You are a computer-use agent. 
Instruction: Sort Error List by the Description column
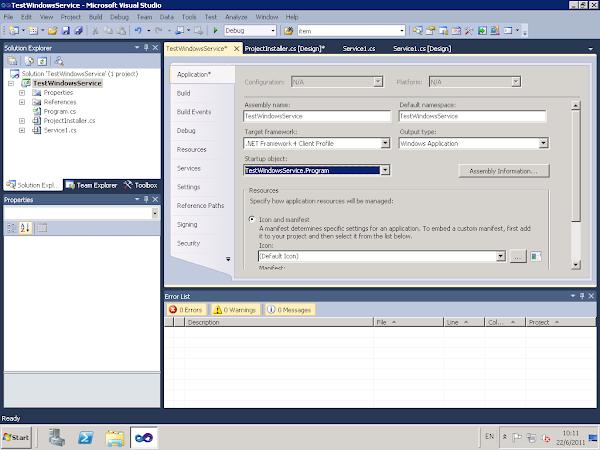pos(279,322)
